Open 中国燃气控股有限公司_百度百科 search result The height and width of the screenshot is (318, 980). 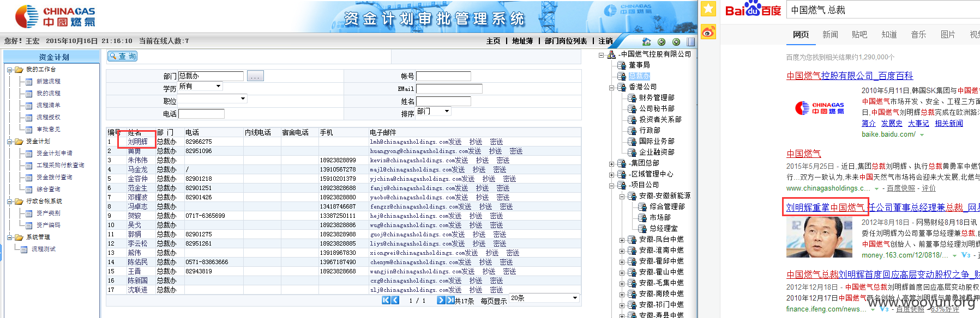(x=849, y=76)
